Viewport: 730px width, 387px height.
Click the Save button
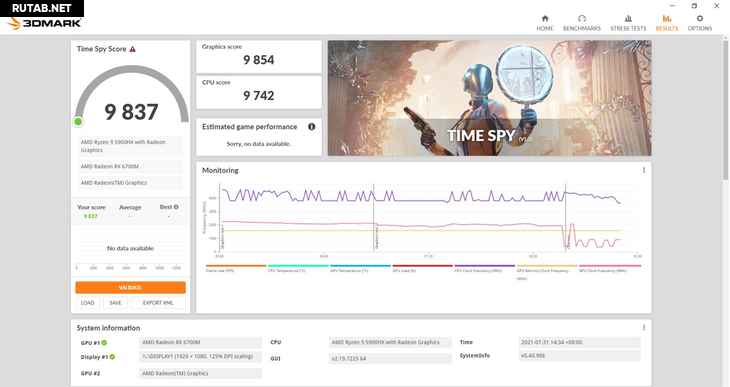(x=115, y=303)
